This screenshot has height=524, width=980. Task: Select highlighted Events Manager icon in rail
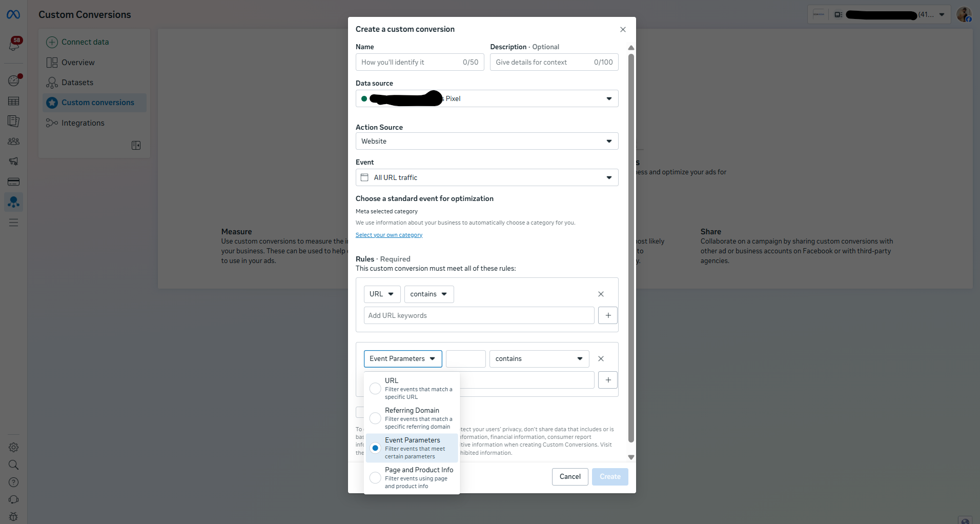14,202
